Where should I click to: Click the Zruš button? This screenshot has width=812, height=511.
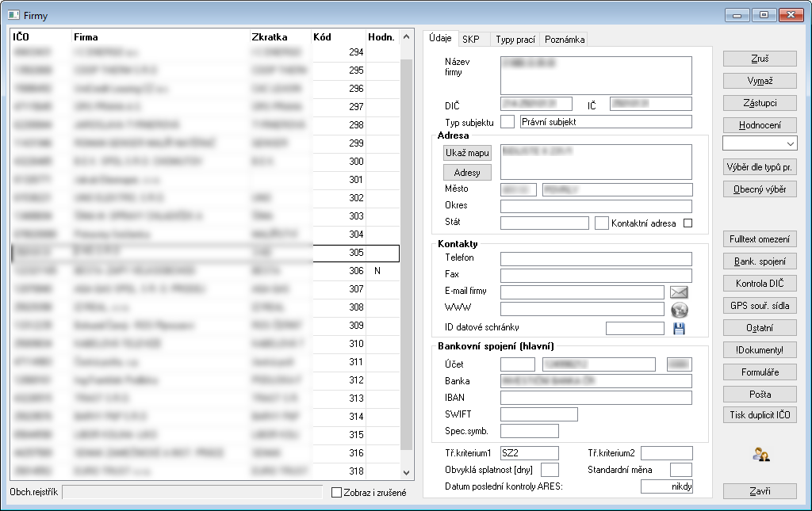pos(760,59)
